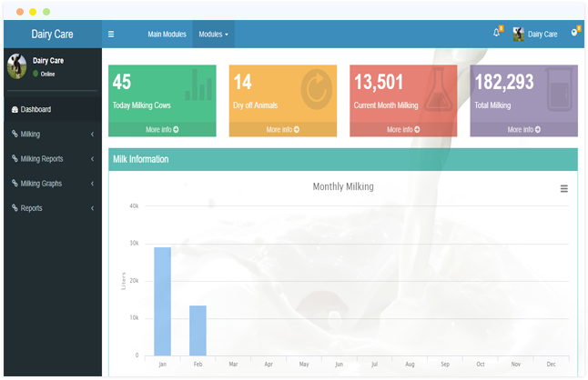This screenshot has width=588, height=380.
Task: Open the Dairy Care user menu in navbar
Action: (535, 34)
